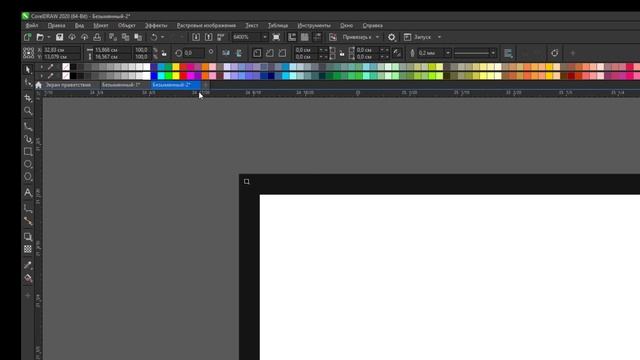Expand the second color palette row arrow
The width and height of the screenshot is (640, 360).
[41, 76]
